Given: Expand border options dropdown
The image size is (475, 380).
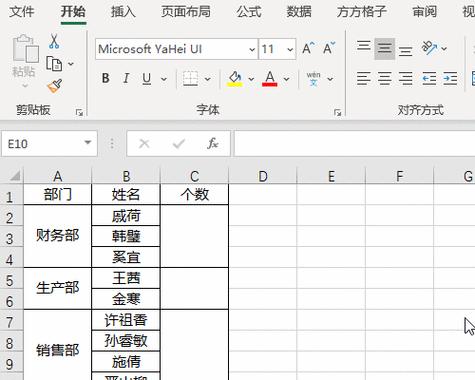Looking at the screenshot, I should pyautogui.click(x=207, y=79).
